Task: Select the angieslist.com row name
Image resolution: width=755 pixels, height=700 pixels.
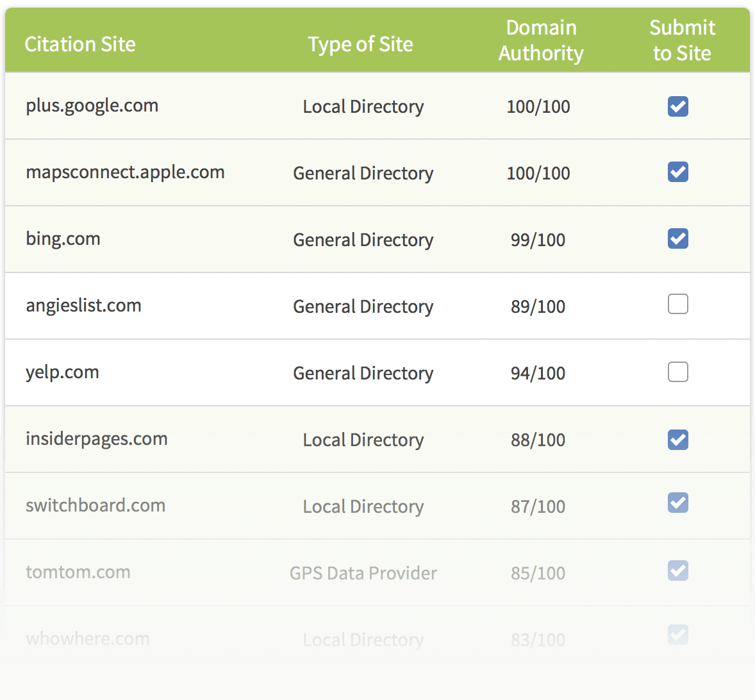Action: tap(83, 306)
